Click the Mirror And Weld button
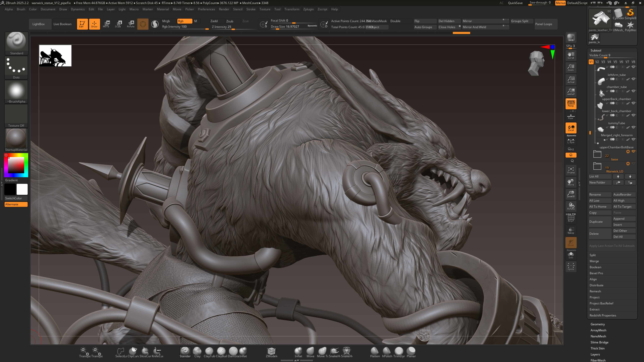644x362 pixels. click(x=474, y=27)
